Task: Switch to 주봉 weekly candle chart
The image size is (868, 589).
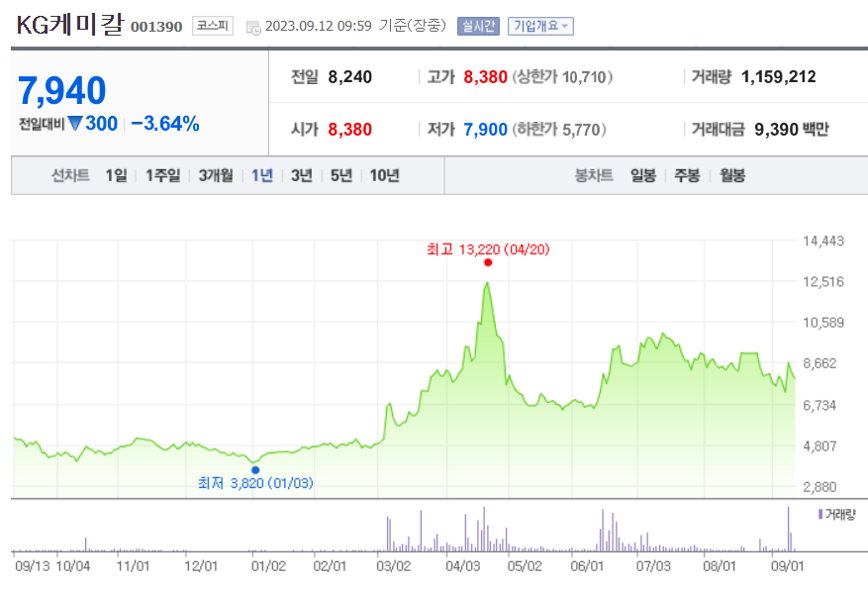Action: click(687, 175)
